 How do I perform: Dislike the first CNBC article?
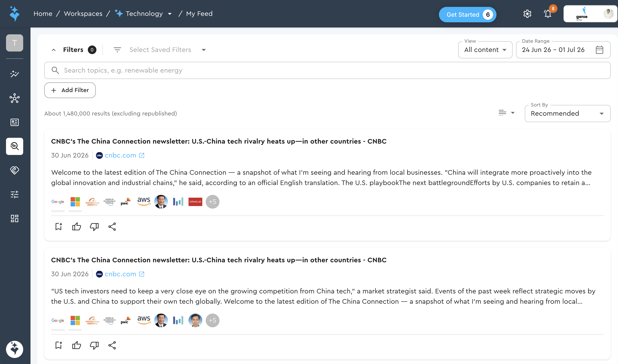coord(94,226)
